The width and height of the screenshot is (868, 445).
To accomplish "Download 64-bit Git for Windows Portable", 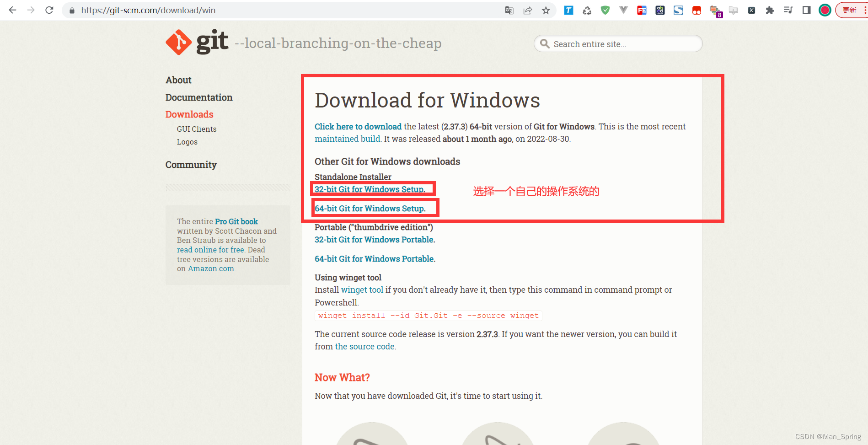I will (x=375, y=259).
